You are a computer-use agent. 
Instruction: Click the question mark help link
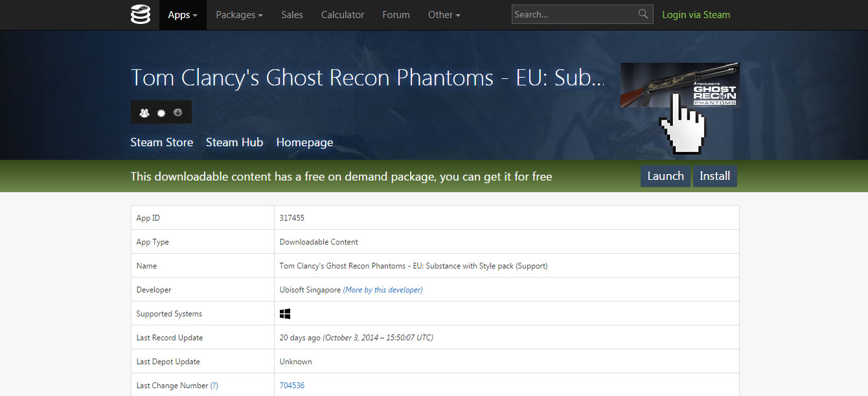[x=214, y=386]
